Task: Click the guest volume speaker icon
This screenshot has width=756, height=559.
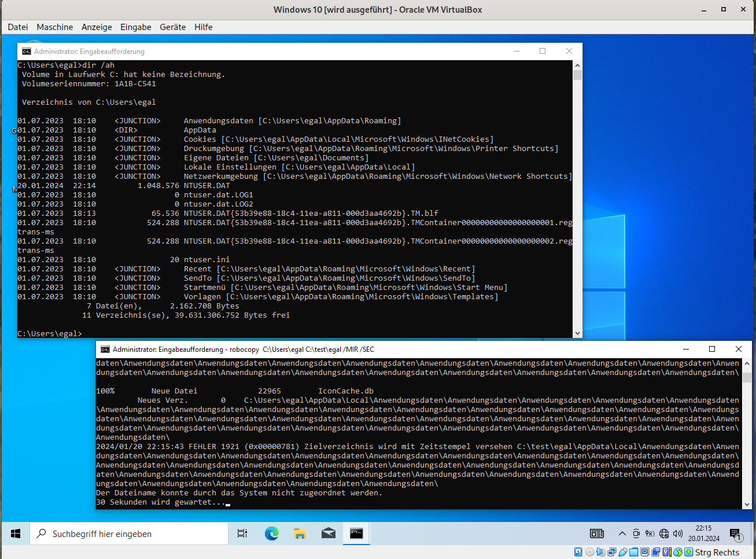Action: pyautogui.click(x=677, y=534)
